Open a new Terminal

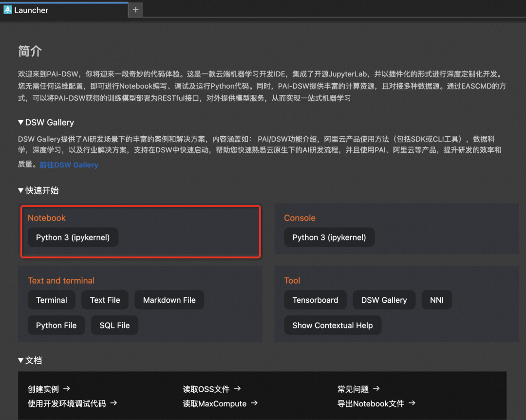coord(51,300)
